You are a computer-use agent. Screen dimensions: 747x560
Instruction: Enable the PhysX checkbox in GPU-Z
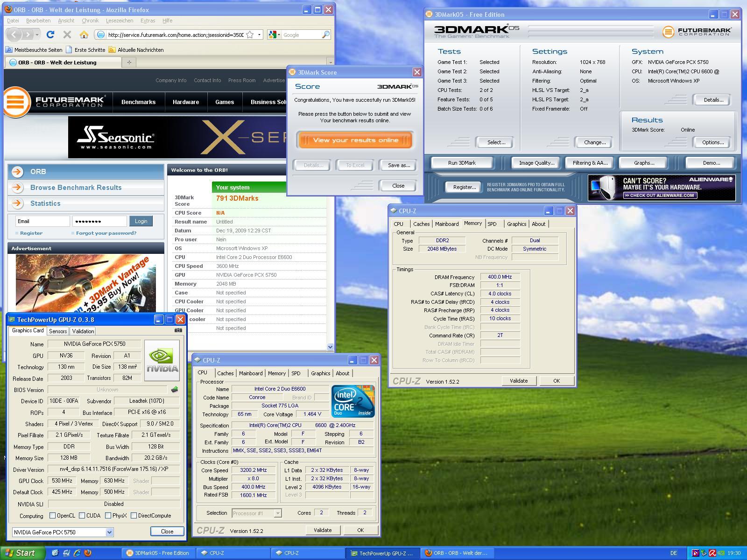(108, 516)
